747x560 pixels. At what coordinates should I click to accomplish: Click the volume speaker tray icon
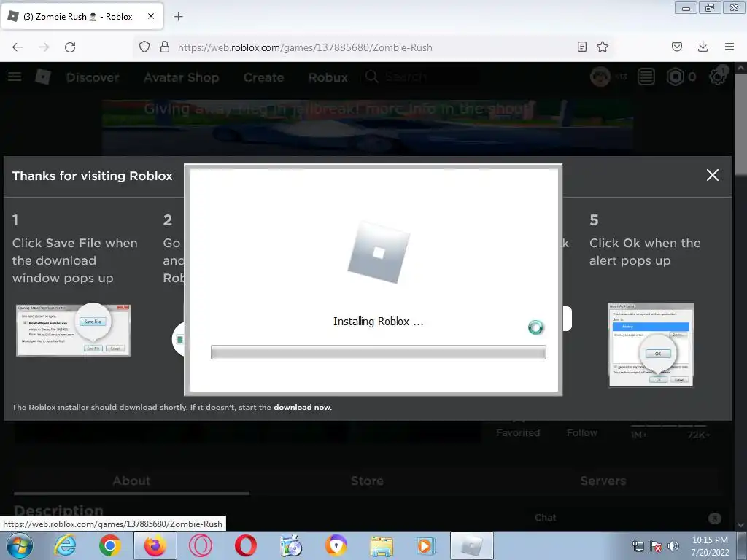pyautogui.click(x=673, y=546)
